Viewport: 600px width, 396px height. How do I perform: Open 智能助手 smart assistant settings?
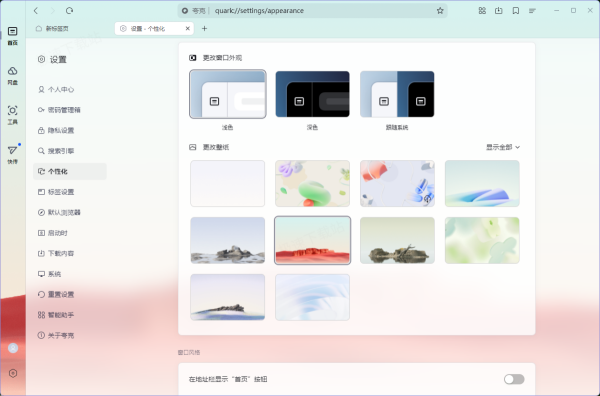(x=70, y=315)
